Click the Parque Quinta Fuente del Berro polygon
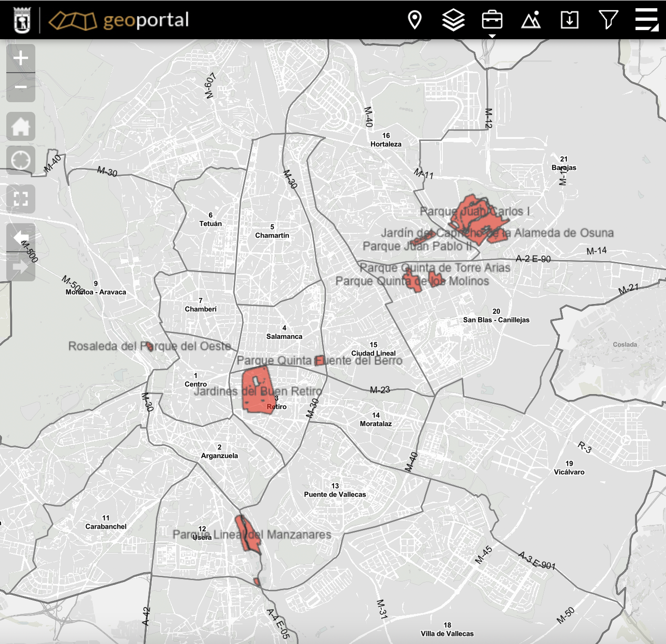The width and height of the screenshot is (666, 644). click(x=319, y=360)
